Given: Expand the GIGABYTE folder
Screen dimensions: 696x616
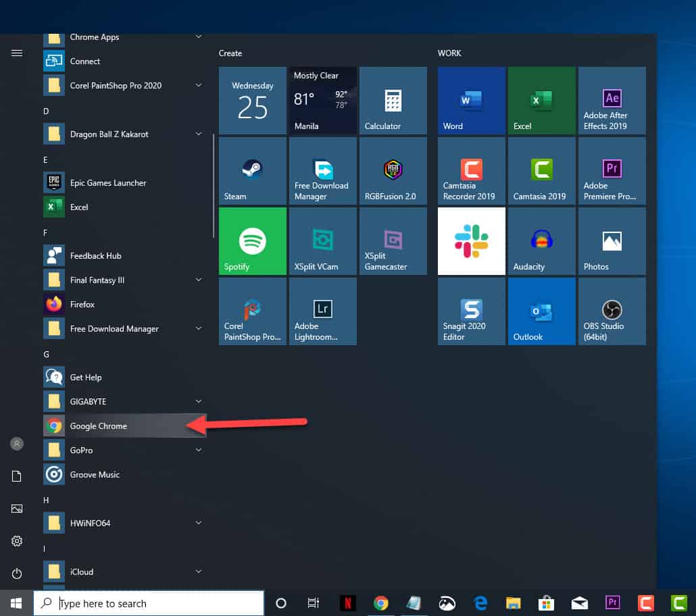Looking at the screenshot, I should coord(124,402).
